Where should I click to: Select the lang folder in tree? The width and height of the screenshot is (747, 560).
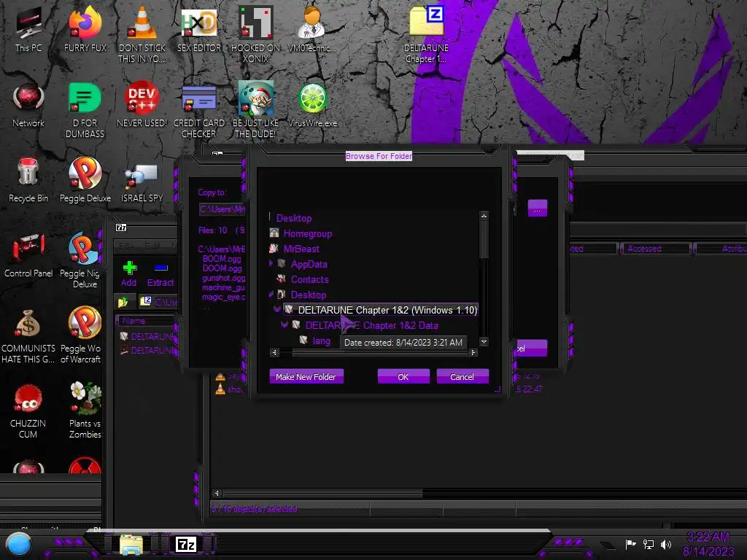322,341
